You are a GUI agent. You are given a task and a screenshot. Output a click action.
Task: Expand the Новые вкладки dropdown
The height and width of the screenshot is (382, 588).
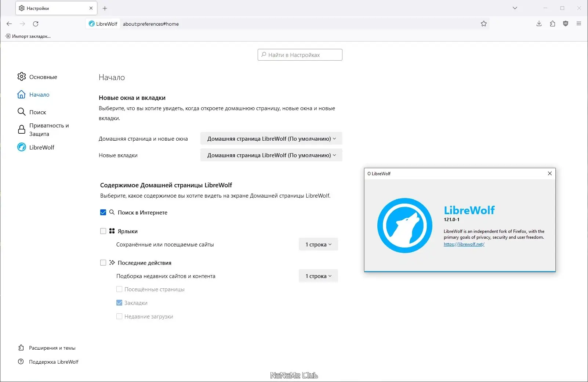(271, 155)
